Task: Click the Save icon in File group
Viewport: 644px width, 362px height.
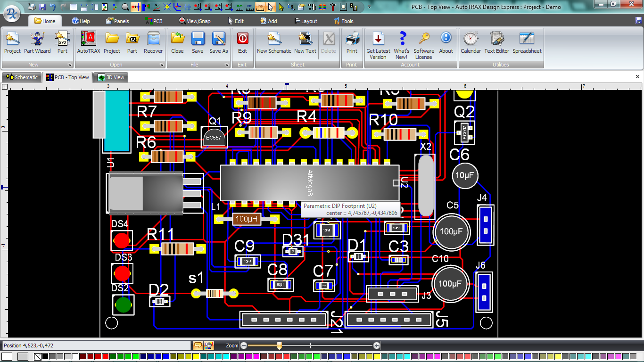Action: click(198, 43)
